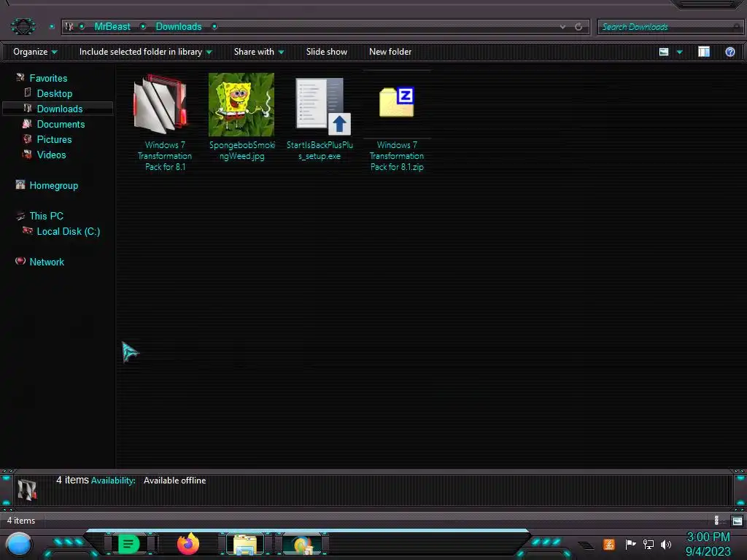Open the Share with dropdown

(x=259, y=52)
